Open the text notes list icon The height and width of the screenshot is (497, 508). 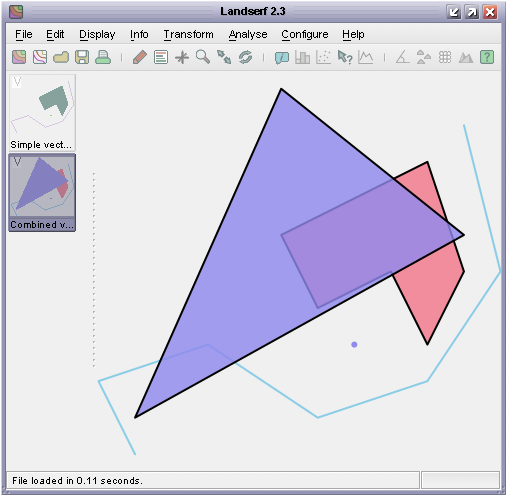point(161,57)
